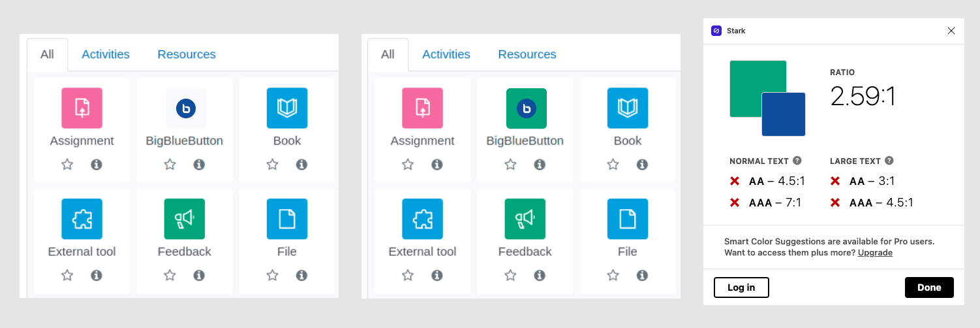Toggle favorite star for Feedback in middle panel
The height and width of the screenshot is (328, 980).
pos(511,276)
